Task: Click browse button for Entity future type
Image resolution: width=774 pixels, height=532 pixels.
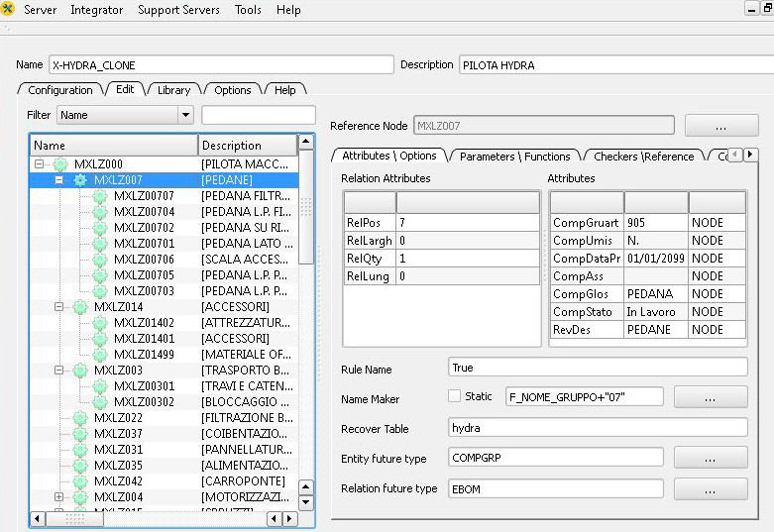Action: [710, 458]
